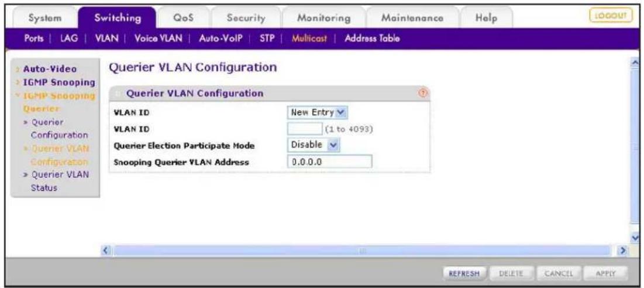Expand IGMP Snooping in the sidebar

pyautogui.click(x=58, y=82)
